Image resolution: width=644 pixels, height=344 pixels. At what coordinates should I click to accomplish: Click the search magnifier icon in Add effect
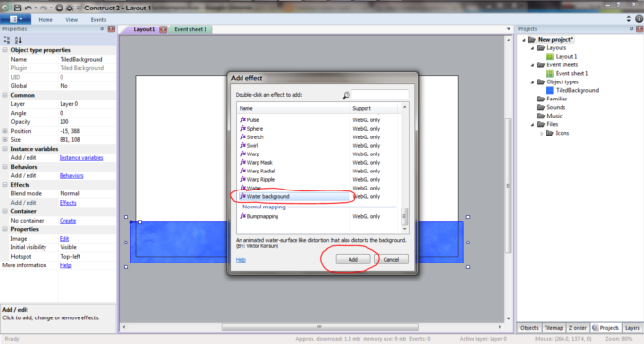tap(347, 95)
